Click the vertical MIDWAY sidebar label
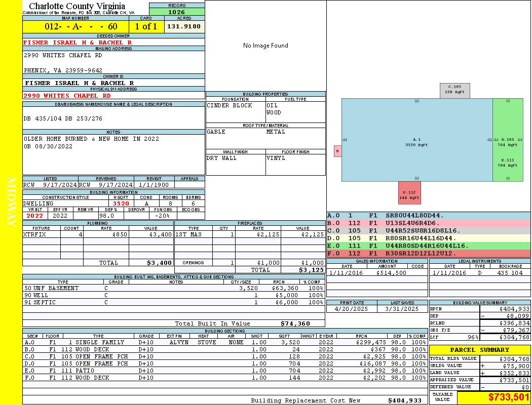 pyautogui.click(x=11, y=202)
